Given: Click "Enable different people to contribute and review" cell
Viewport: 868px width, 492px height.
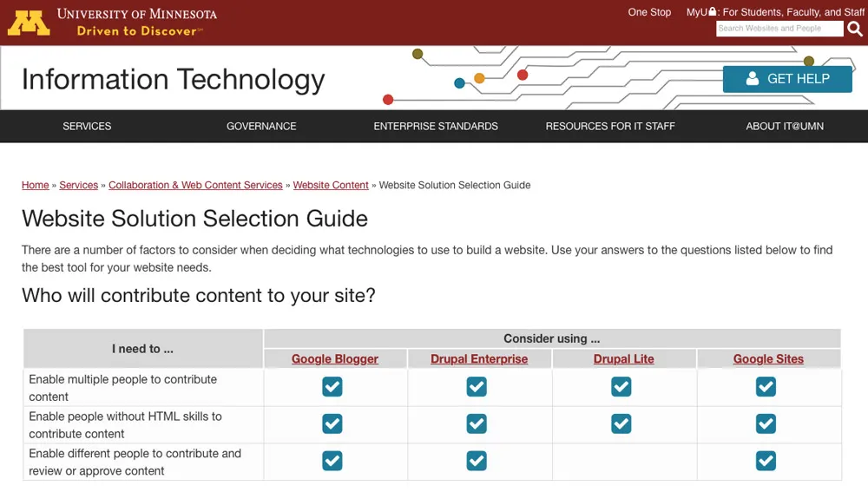Looking at the screenshot, I should [143, 462].
